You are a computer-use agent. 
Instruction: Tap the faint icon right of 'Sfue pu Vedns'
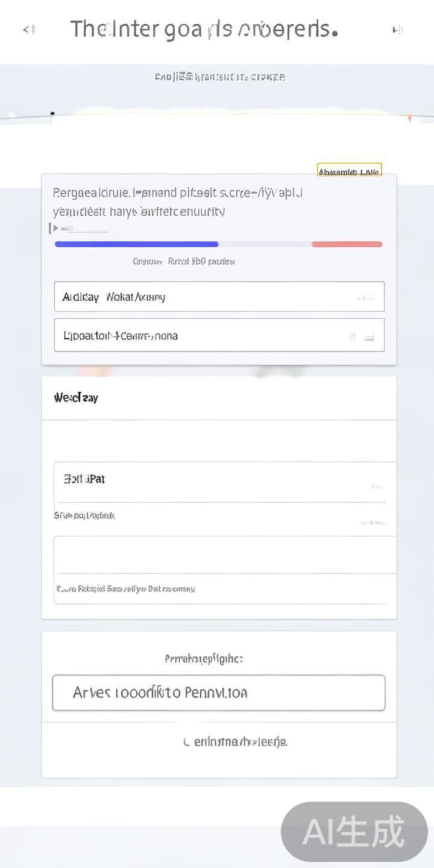point(373,522)
